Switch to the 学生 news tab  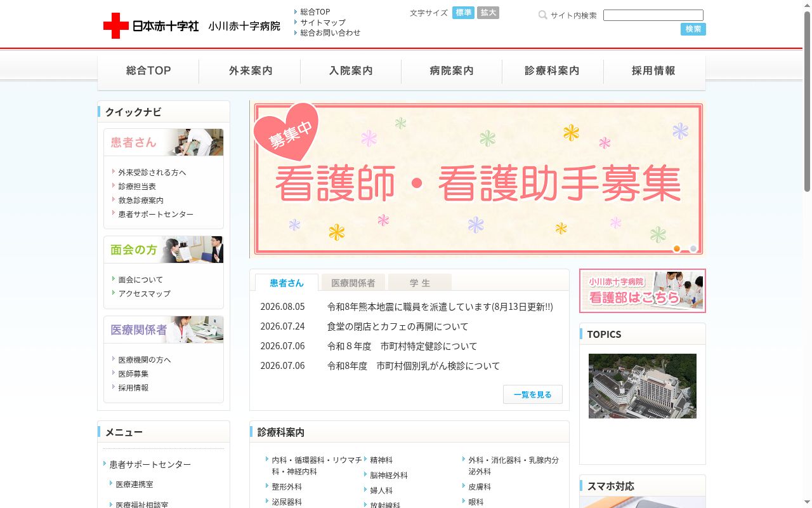[420, 283]
